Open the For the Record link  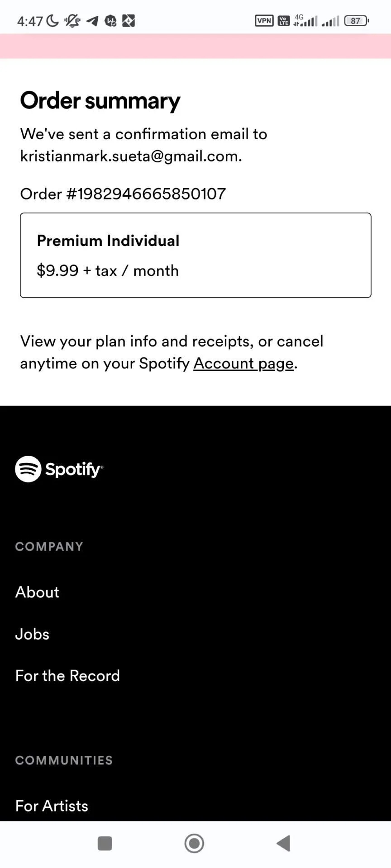(x=68, y=676)
